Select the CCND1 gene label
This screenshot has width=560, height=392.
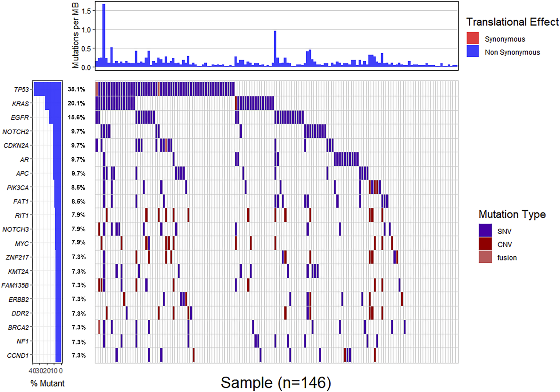pyautogui.click(x=18, y=356)
